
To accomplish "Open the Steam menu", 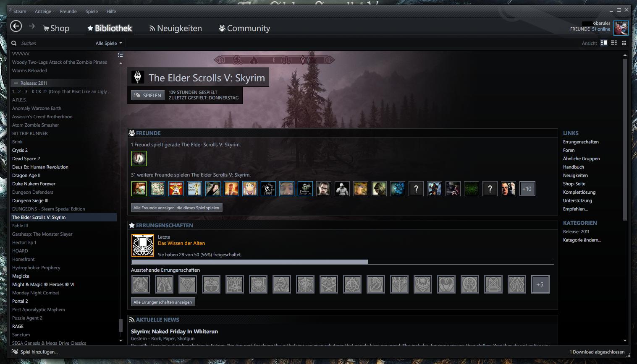I will coord(19,11).
